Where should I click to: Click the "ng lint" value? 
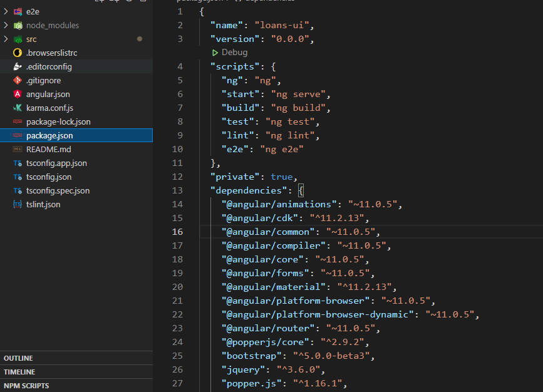(x=290, y=135)
